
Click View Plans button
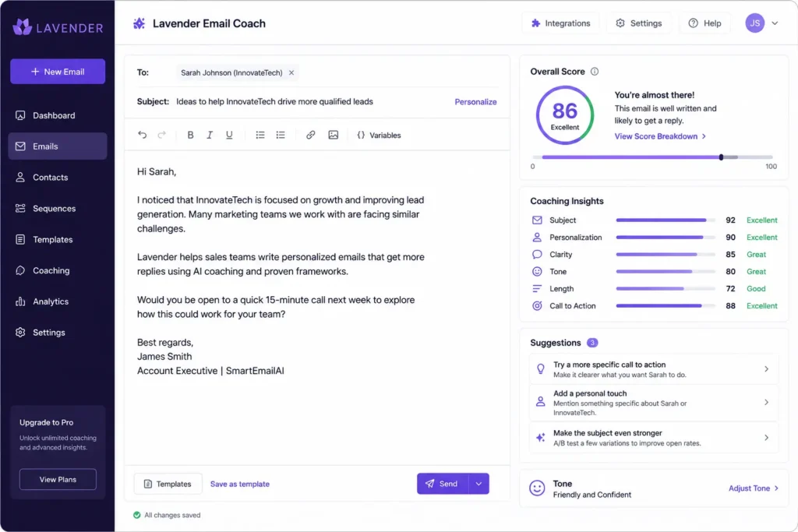point(58,480)
